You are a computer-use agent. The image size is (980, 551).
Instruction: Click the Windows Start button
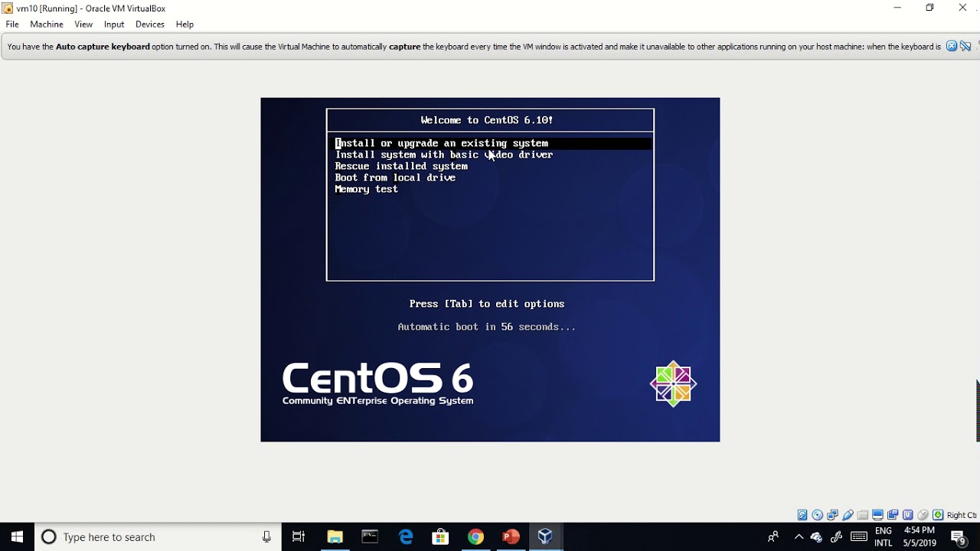[x=17, y=537]
